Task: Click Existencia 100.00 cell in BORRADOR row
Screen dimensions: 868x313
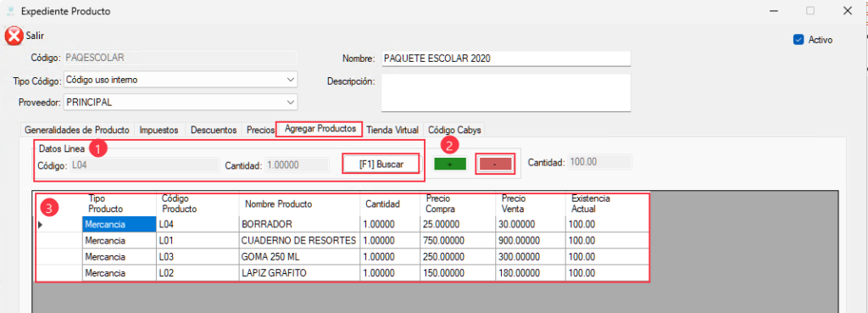Action: pyautogui.click(x=607, y=225)
